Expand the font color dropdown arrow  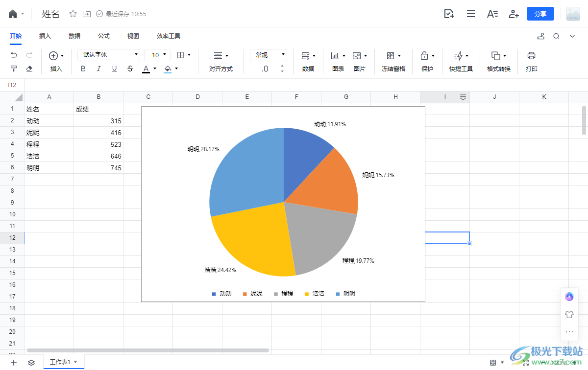155,69
